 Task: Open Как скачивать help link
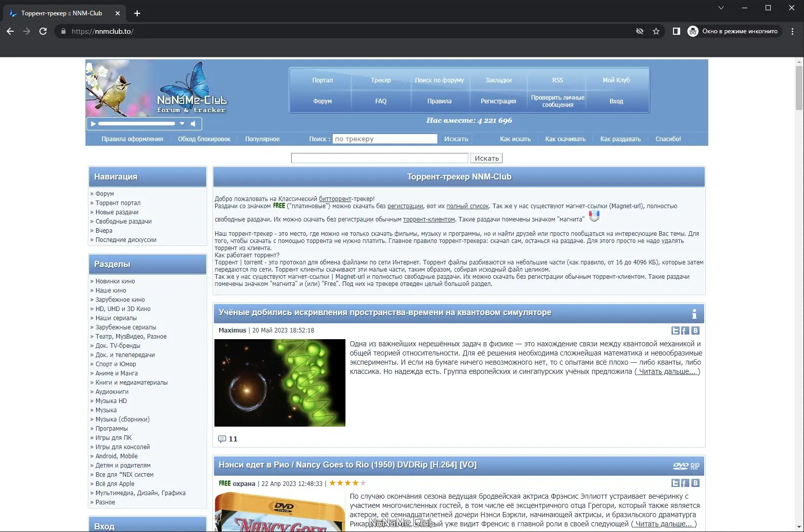[x=565, y=139]
